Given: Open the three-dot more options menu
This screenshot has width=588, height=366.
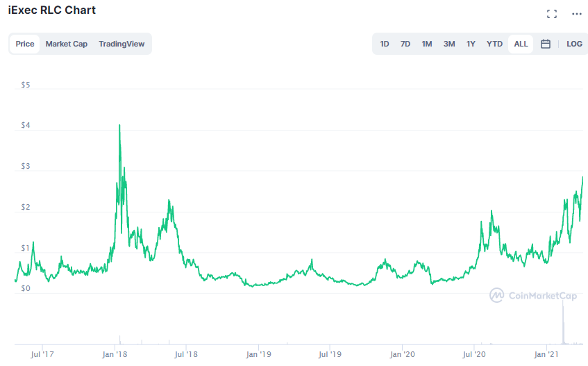Looking at the screenshot, I should pyautogui.click(x=577, y=14).
